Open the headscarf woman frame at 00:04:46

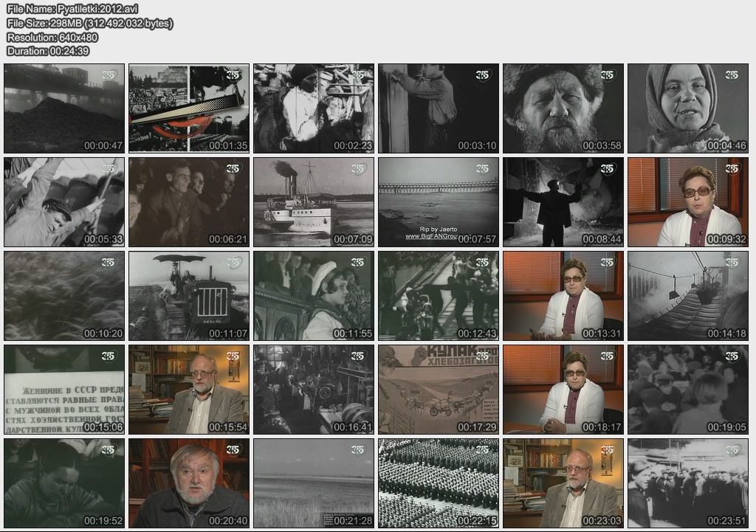(x=688, y=108)
